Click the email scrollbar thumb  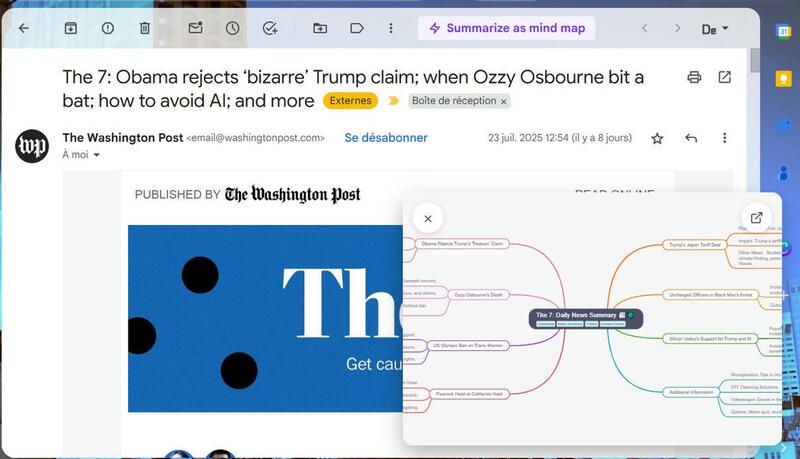755,61
